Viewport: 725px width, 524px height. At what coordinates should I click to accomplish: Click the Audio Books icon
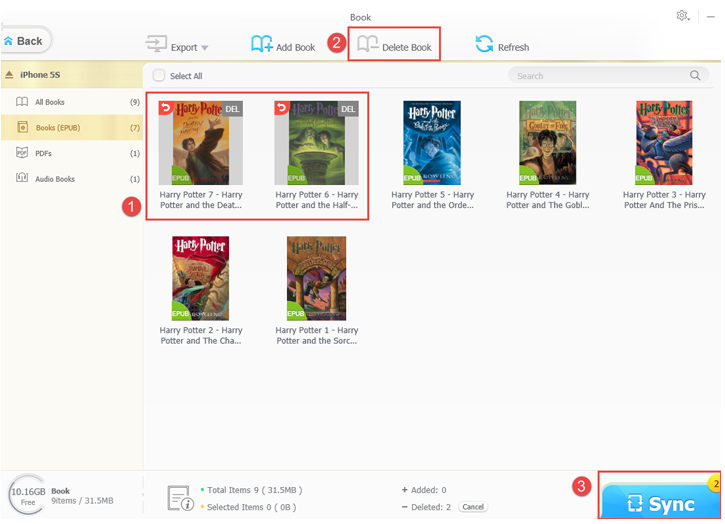coord(22,178)
